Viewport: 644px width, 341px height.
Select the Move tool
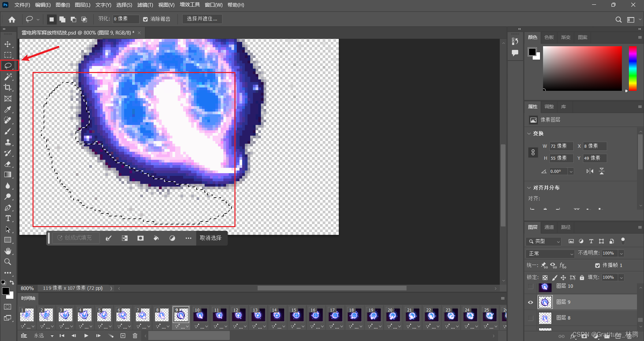click(8, 44)
